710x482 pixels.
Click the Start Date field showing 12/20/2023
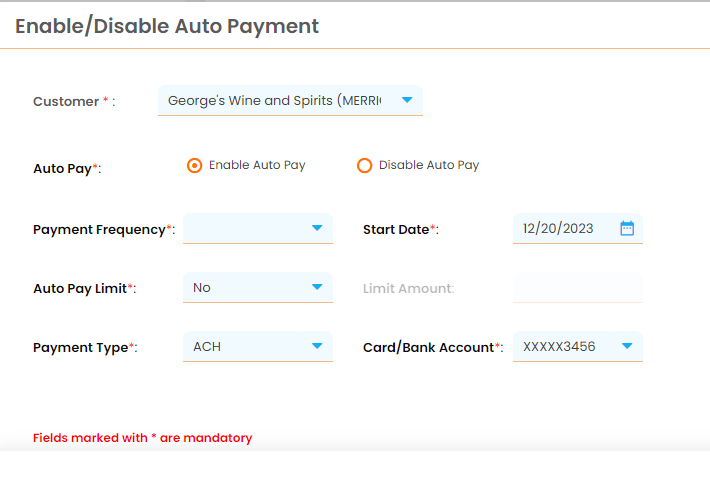[578, 228]
